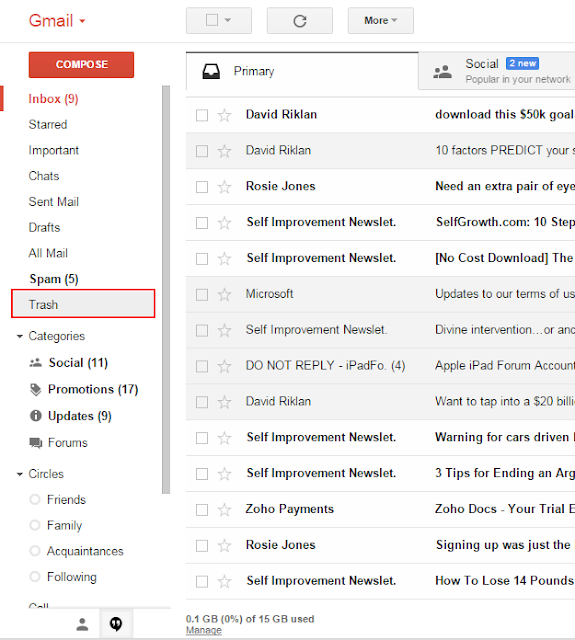Open the Spam (5) folder
This screenshot has height=640, width=575.
pos(54,279)
